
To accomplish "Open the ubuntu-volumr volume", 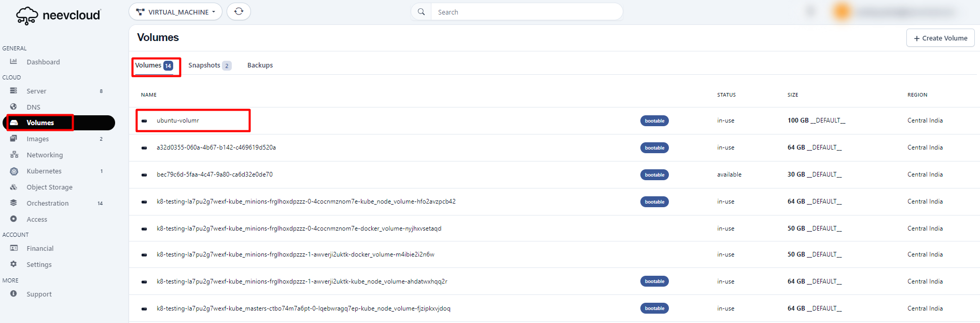I will click(x=178, y=120).
